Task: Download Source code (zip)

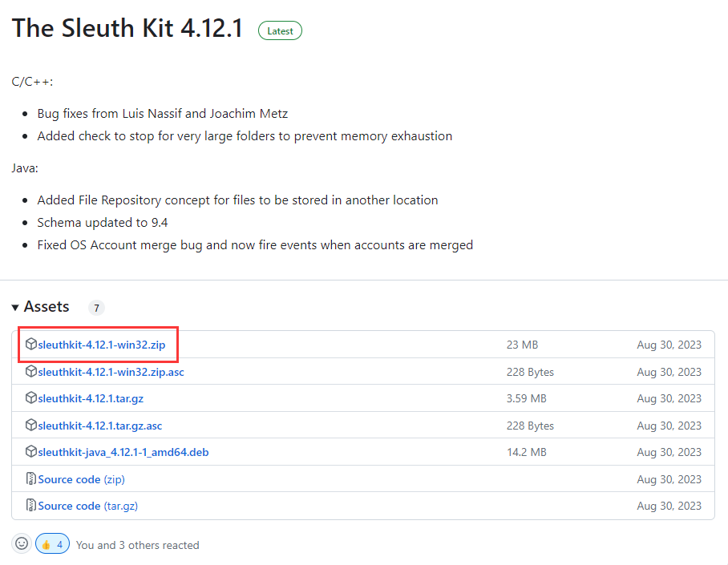Action: click(81, 479)
